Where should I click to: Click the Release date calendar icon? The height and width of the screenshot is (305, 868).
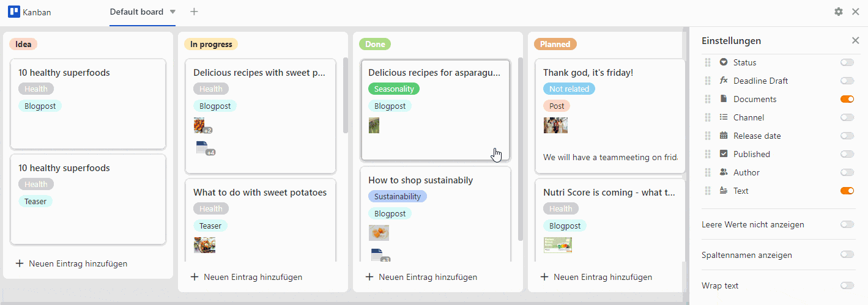point(724,136)
